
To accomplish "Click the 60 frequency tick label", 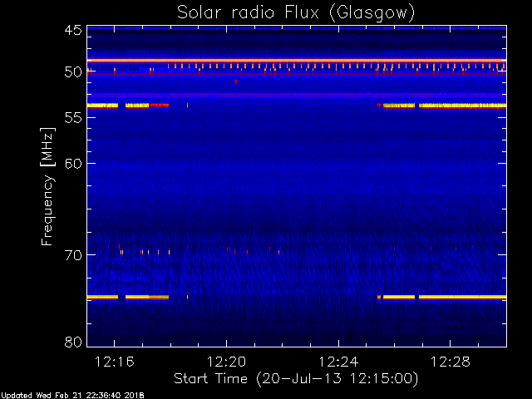I will click(73, 164).
